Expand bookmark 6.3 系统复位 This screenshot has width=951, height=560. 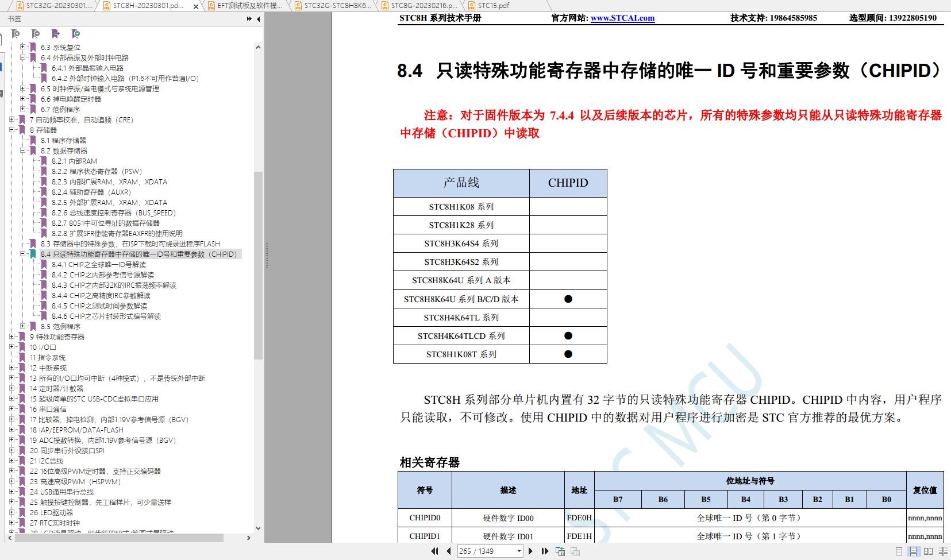22,47
